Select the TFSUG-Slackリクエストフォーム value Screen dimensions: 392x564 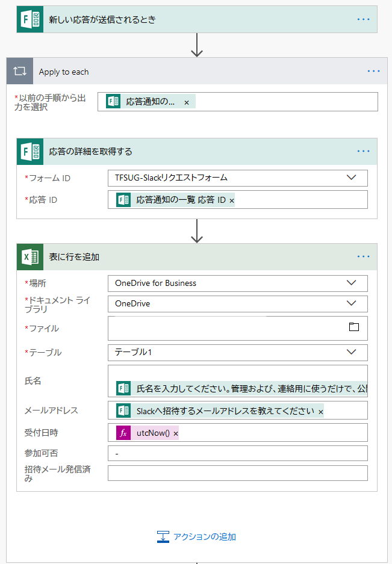pyautogui.click(x=171, y=178)
